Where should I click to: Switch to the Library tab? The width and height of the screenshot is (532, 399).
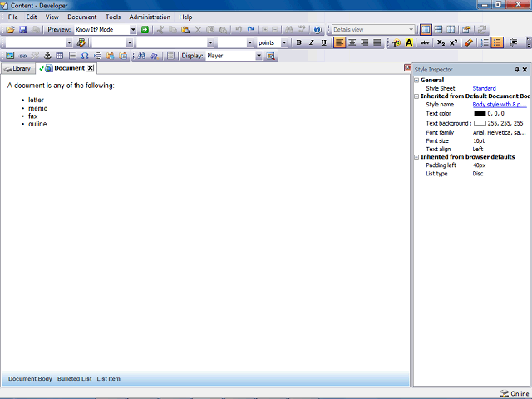pyautogui.click(x=17, y=69)
